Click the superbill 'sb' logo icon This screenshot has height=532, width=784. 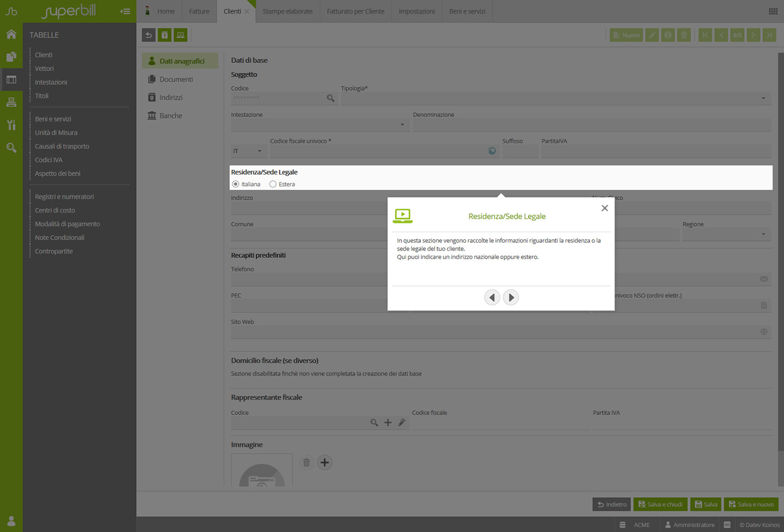(11, 11)
